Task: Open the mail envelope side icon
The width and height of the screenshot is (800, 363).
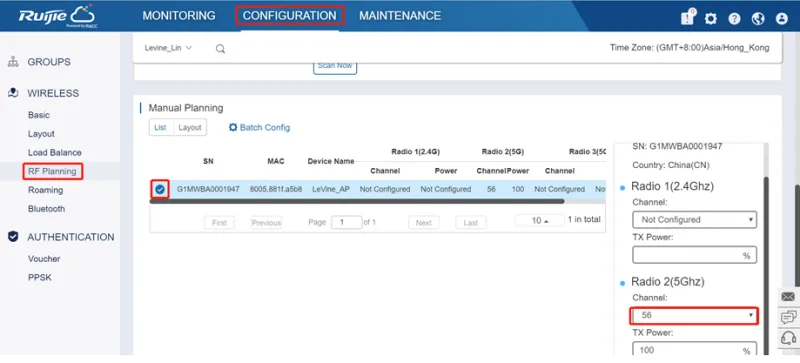Action: click(788, 297)
